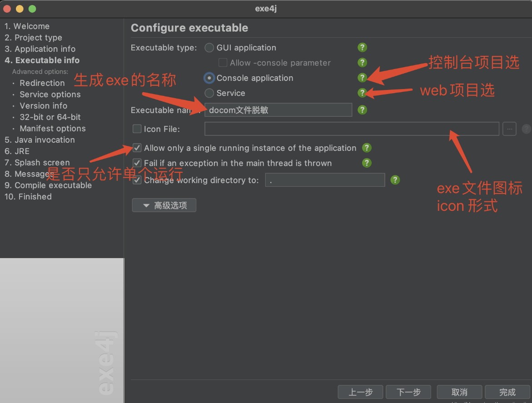
Task: Uncheck Allow only a single running instance
Action: [x=137, y=148]
